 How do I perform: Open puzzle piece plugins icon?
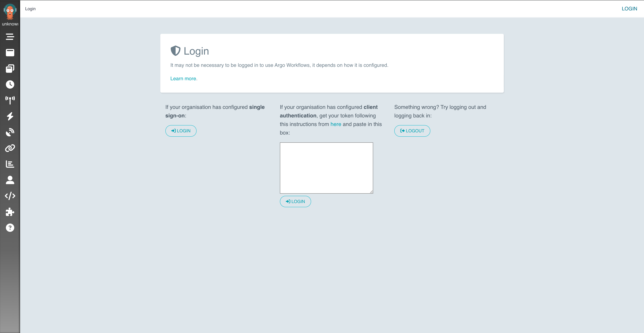pos(10,212)
